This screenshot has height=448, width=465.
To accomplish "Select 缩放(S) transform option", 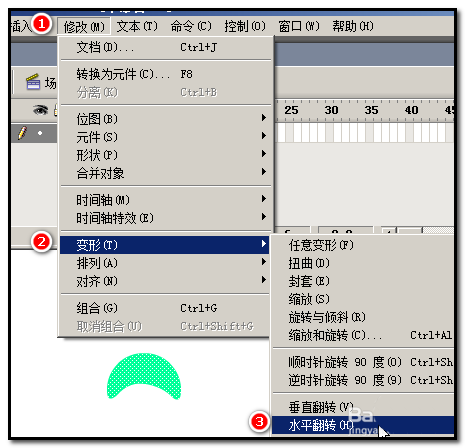I will 363,299.
